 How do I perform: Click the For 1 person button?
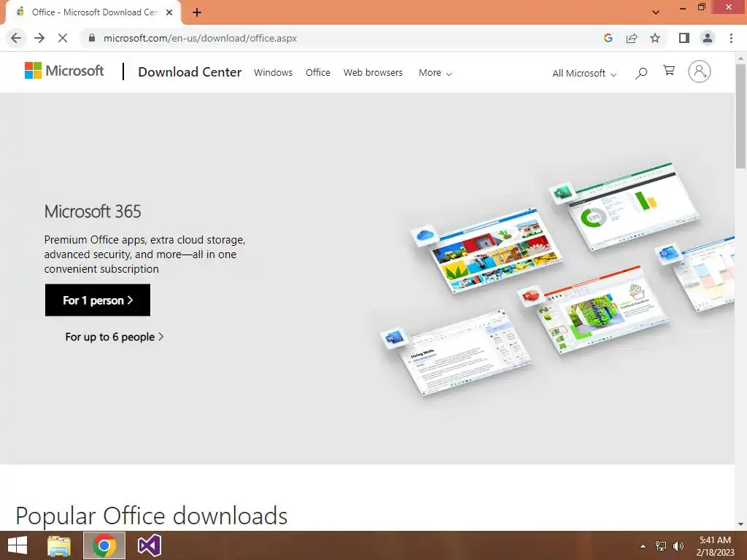[x=98, y=300]
